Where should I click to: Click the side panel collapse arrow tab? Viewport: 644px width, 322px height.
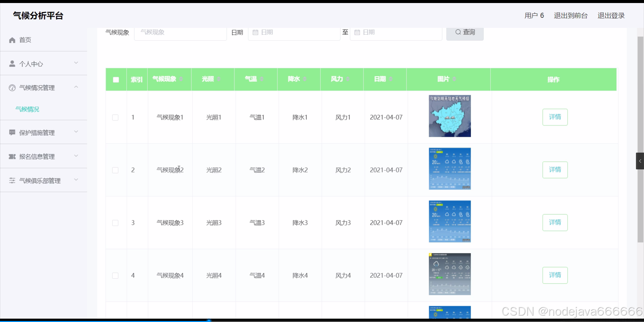coord(640,161)
